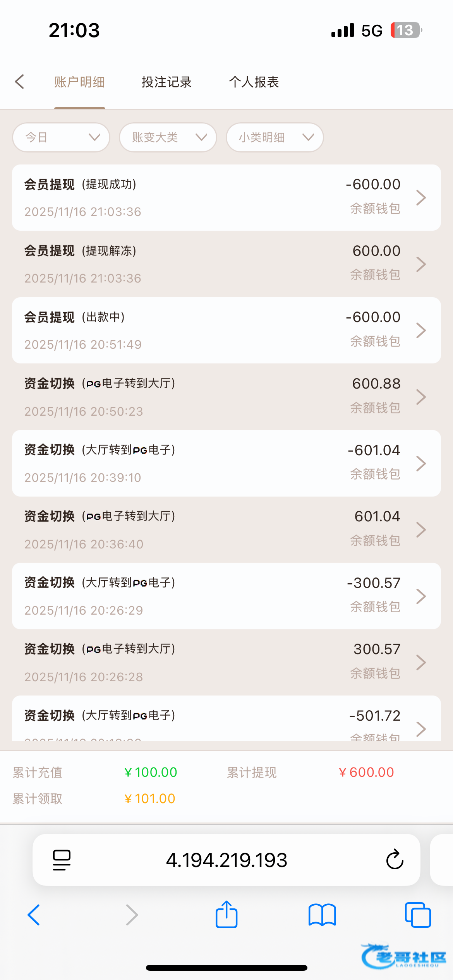453x980 pixels.
Task: Tap the address bar showing 4.194.219.193
Action: [x=226, y=860]
